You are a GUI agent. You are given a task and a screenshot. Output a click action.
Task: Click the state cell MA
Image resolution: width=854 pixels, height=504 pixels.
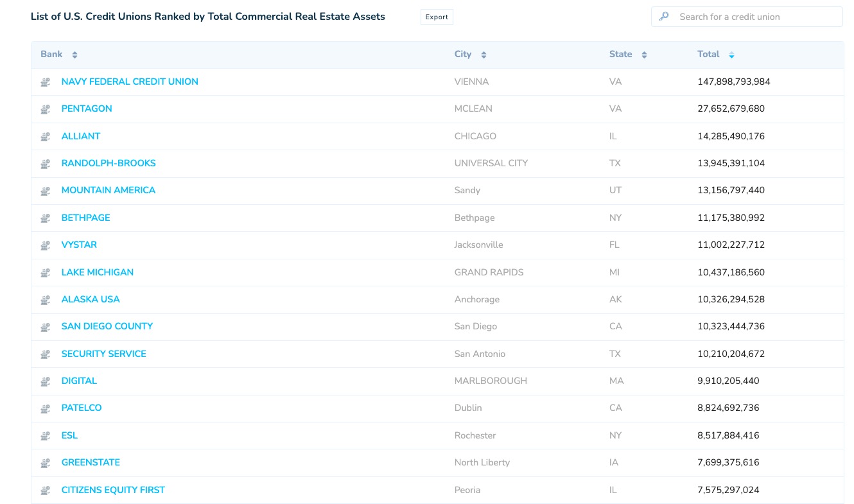tap(616, 381)
